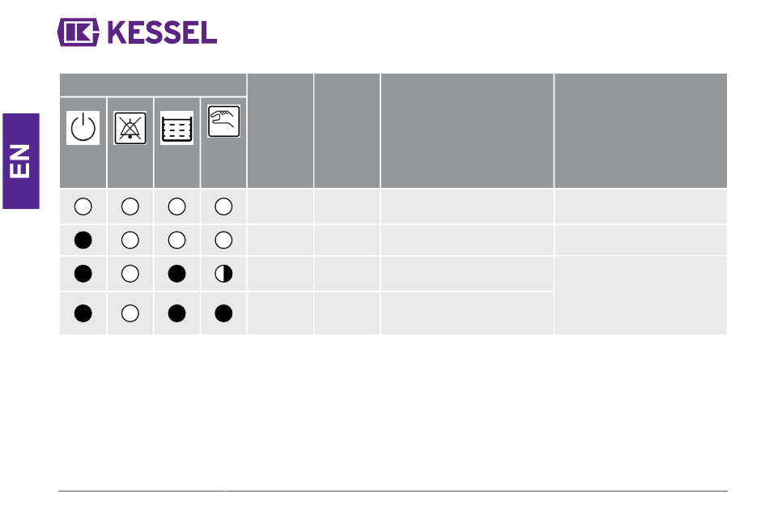The width and height of the screenshot is (769, 532).
Task: Click the power symbol icon in header
Action: pyautogui.click(x=83, y=128)
